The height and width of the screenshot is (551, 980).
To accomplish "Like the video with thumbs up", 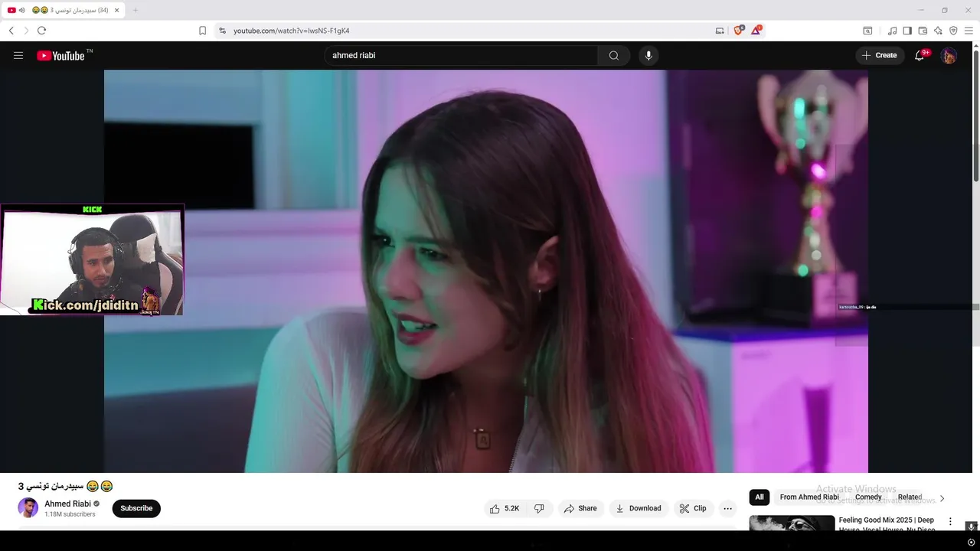I will pyautogui.click(x=505, y=508).
